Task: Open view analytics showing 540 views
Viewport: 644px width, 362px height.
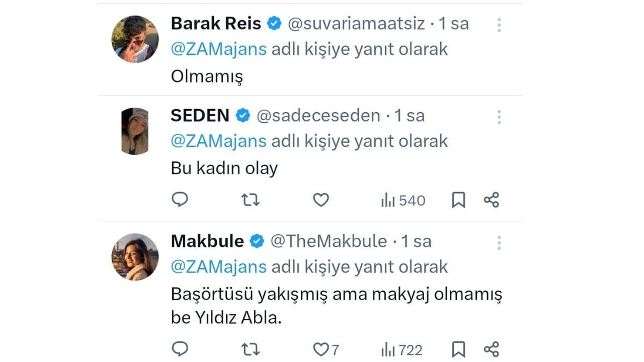Action: tap(402, 200)
